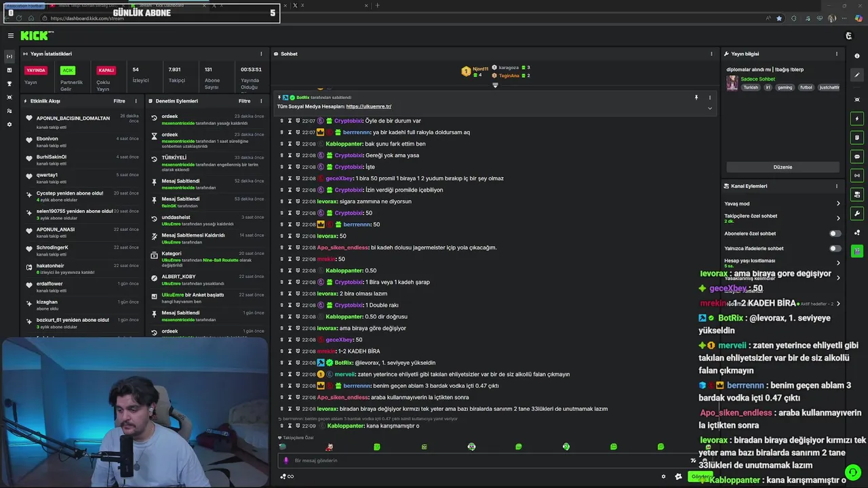
Task: Open the stream section in left sidebar
Action: pyautogui.click(x=9, y=56)
